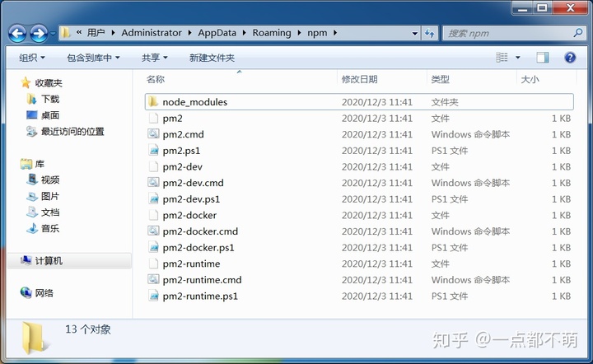Click the change view icon
593x364 pixels.
click(502, 58)
